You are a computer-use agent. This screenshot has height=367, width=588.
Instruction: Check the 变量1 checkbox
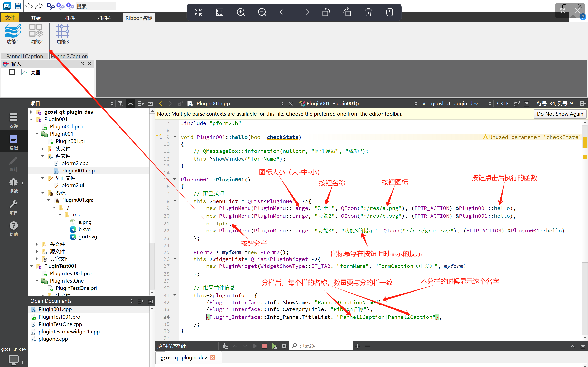click(12, 72)
